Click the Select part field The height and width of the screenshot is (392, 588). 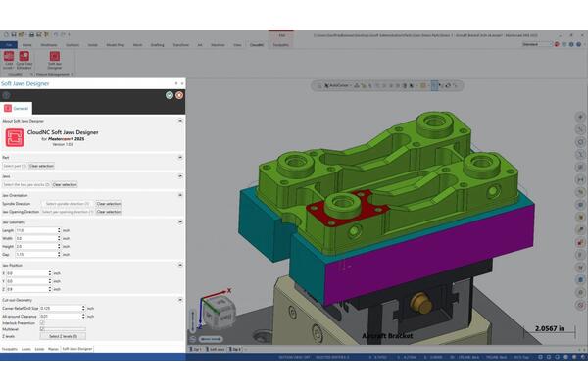click(15, 166)
